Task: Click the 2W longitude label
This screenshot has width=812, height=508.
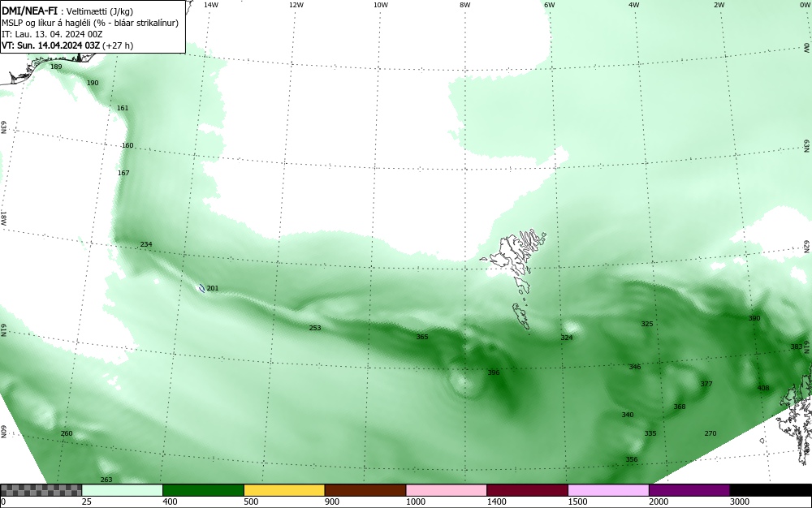Action: click(719, 5)
